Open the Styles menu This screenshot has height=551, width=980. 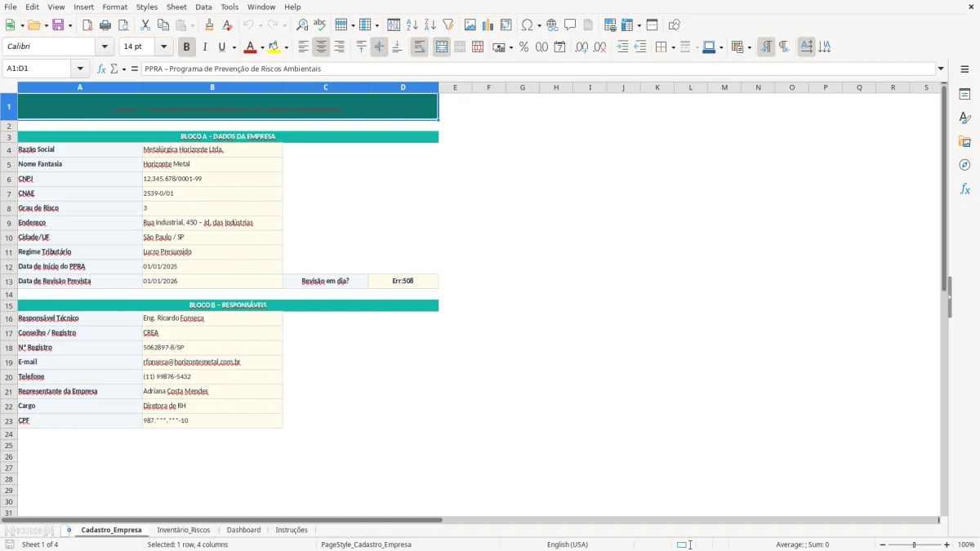click(x=147, y=7)
